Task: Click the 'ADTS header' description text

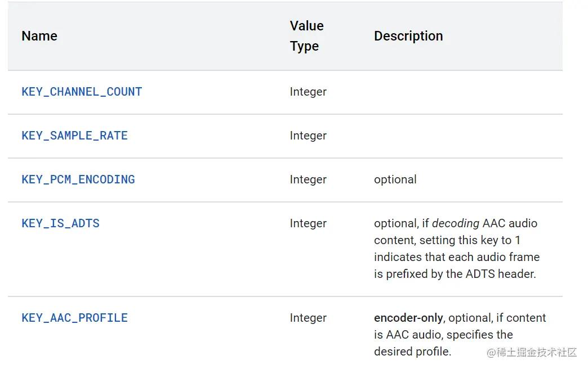Action: [x=501, y=274]
